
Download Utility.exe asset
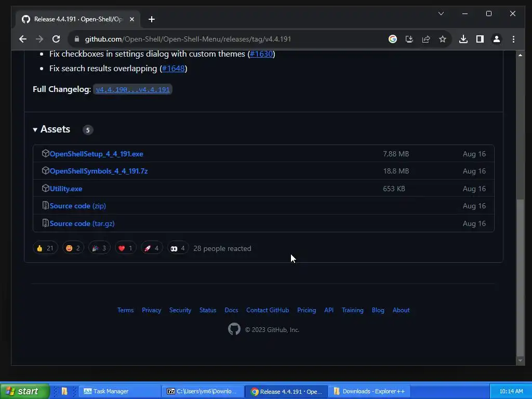click(66, 189)
